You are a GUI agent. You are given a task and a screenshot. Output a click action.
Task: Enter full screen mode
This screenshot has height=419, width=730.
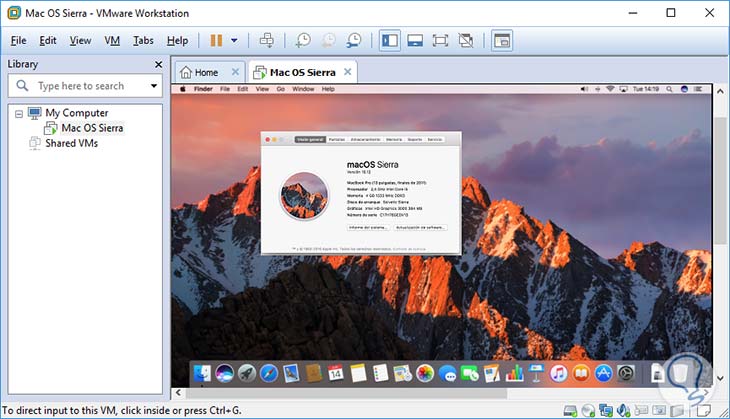(440, 41)
